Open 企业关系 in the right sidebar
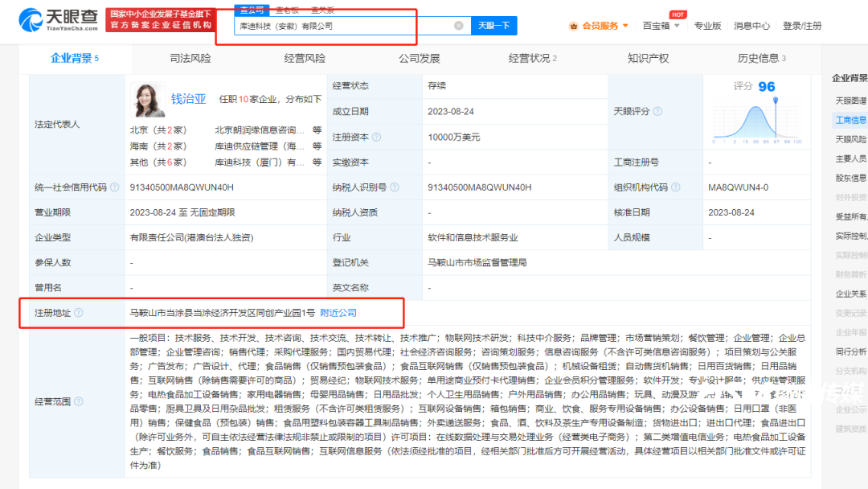Screen dimensions: 868x489 pos(851,294)
